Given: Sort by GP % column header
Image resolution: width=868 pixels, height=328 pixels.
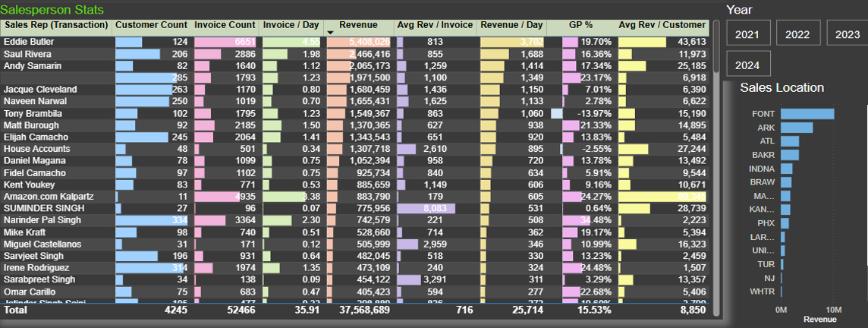Looking at the screenshot, I should coord(580,25).
